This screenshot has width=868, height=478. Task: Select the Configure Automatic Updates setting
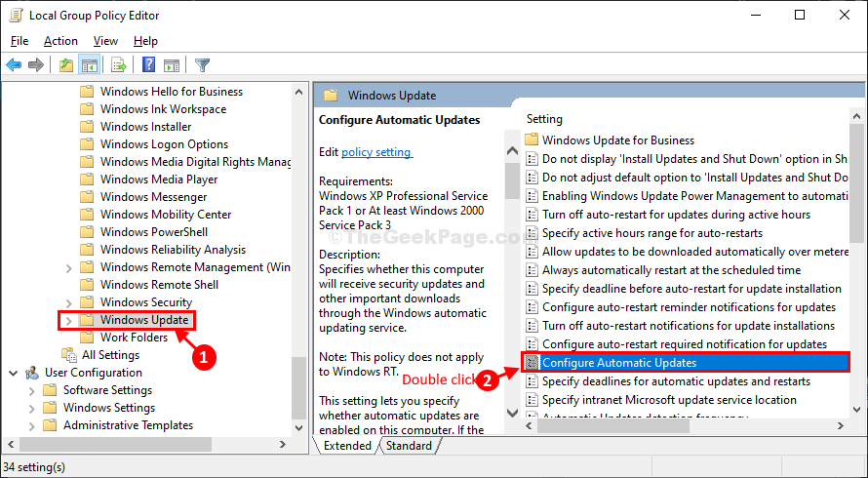click(686, 363)
